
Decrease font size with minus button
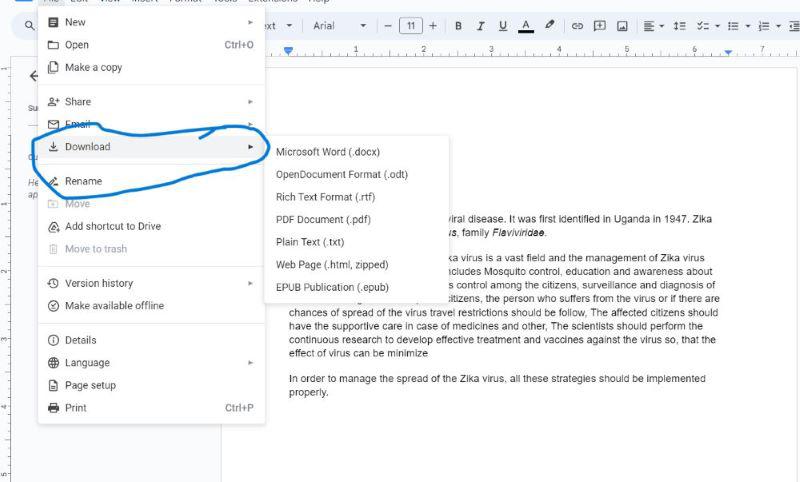point(388,26)
